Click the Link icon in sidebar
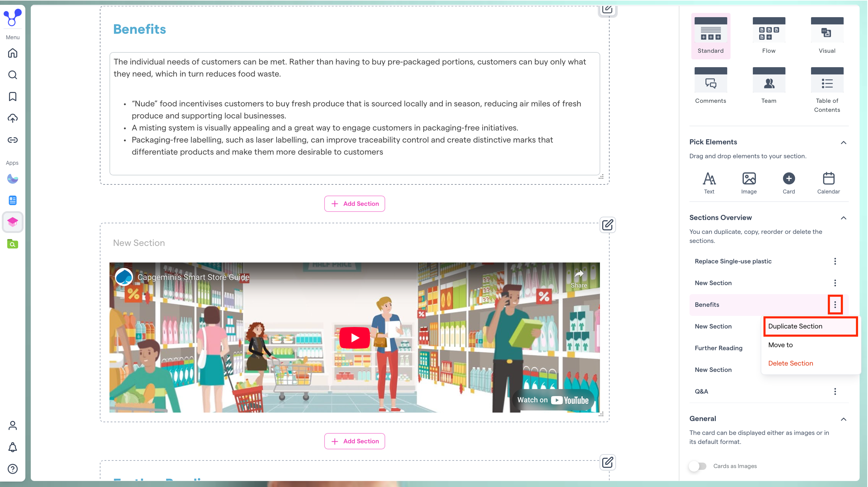868x487 pixels. point(12,140)
